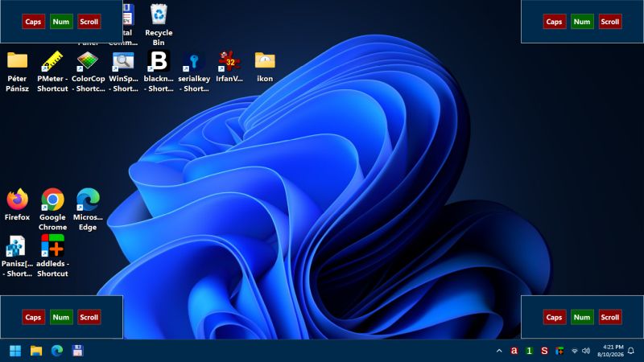Select the partly hidden Total Commander desktop icon
The height and width of the screenshot is (362, 644).
point(129,25)
